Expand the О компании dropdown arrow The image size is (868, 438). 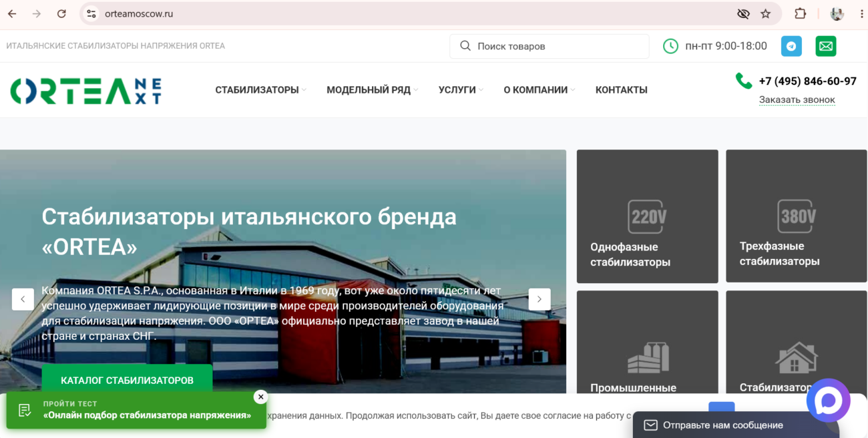572,89
